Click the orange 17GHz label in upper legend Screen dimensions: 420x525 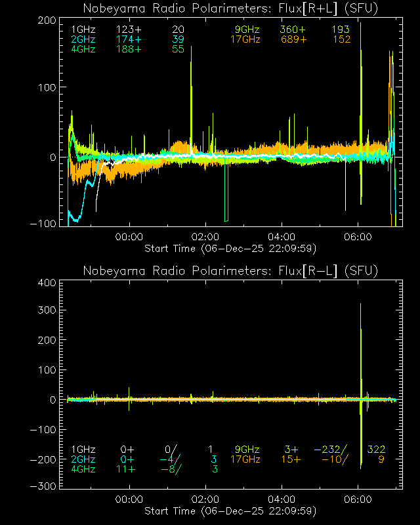tap(245, 39)
